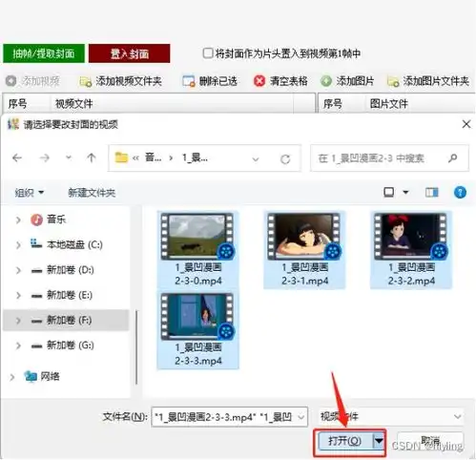
Task: Click the magnifier search icon
Action: [452, 158]
